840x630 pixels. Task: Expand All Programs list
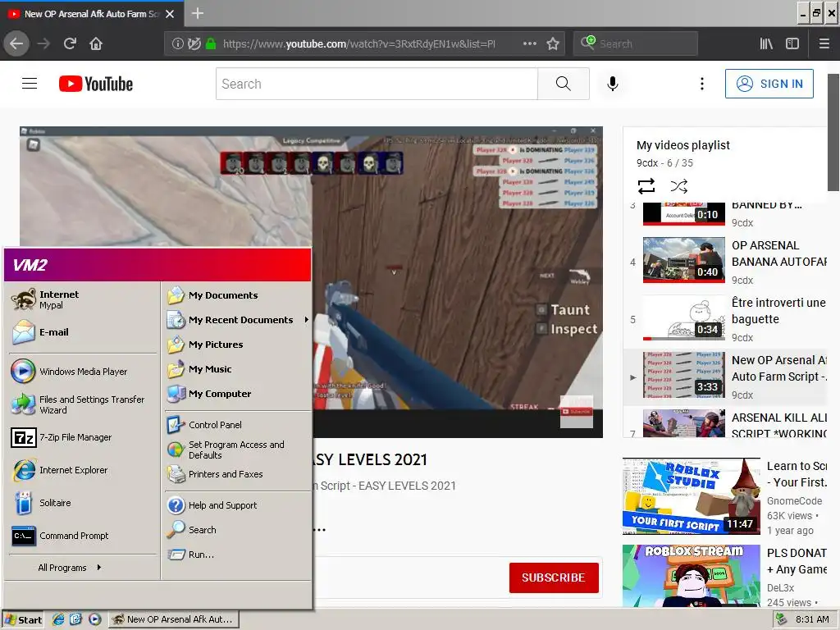70,568
